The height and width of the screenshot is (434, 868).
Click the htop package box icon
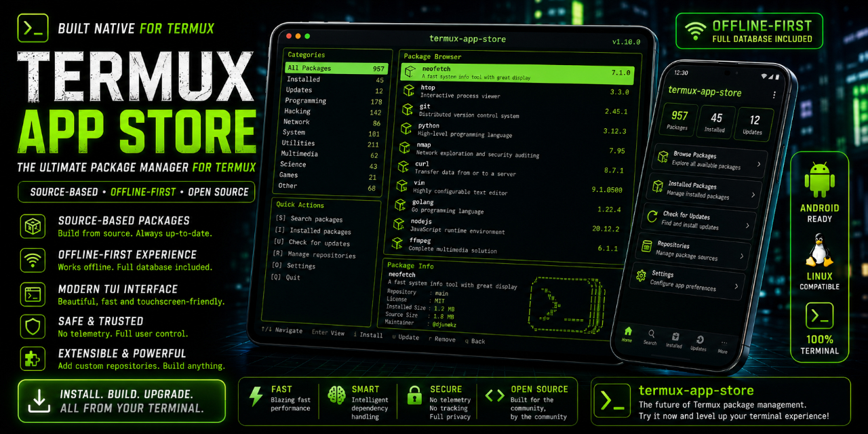coord(409,90)
